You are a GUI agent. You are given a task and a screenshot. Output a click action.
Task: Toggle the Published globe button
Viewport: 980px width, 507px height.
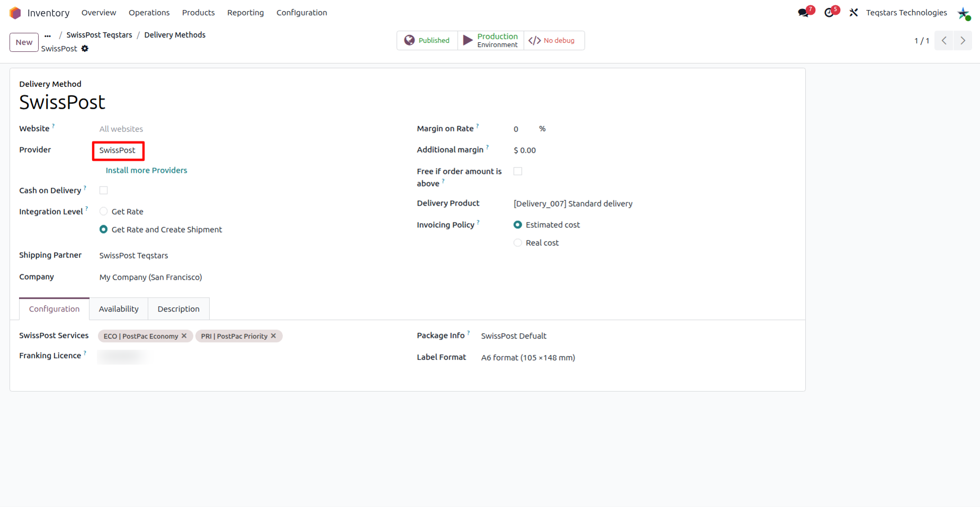pyautogui.click(x=427, y=40)
